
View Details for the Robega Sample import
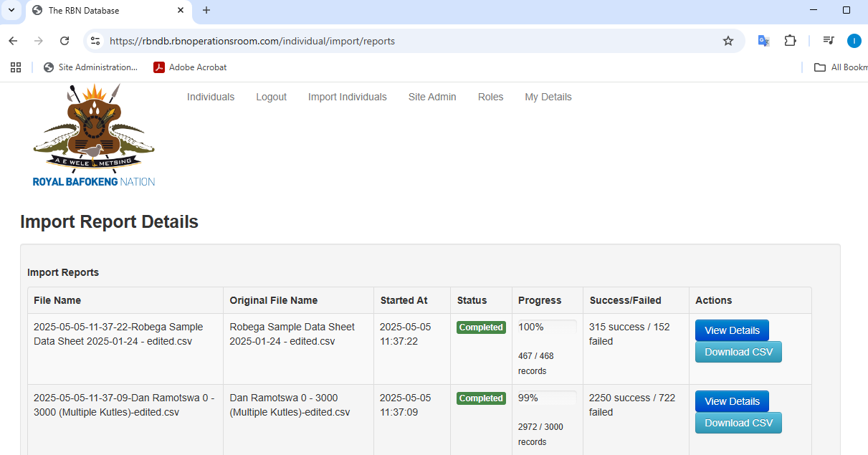coord(732,330)
